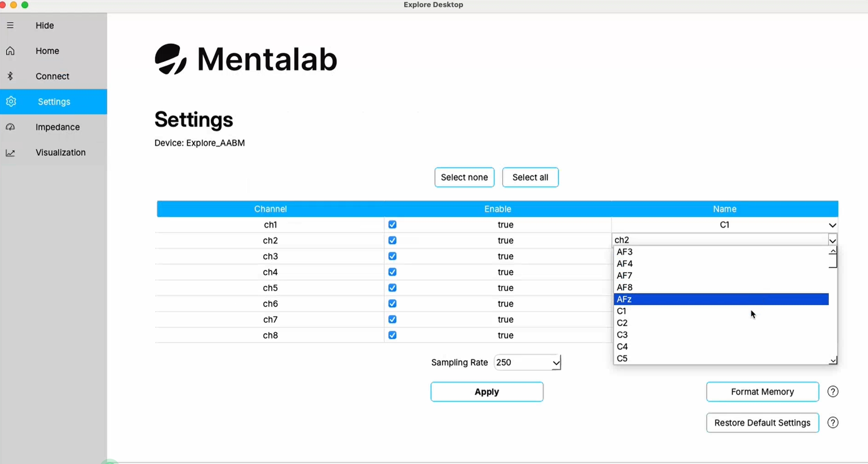Open help for Format Memory
The width and height of the screenshot is (868, 464).
pos(833,392)
